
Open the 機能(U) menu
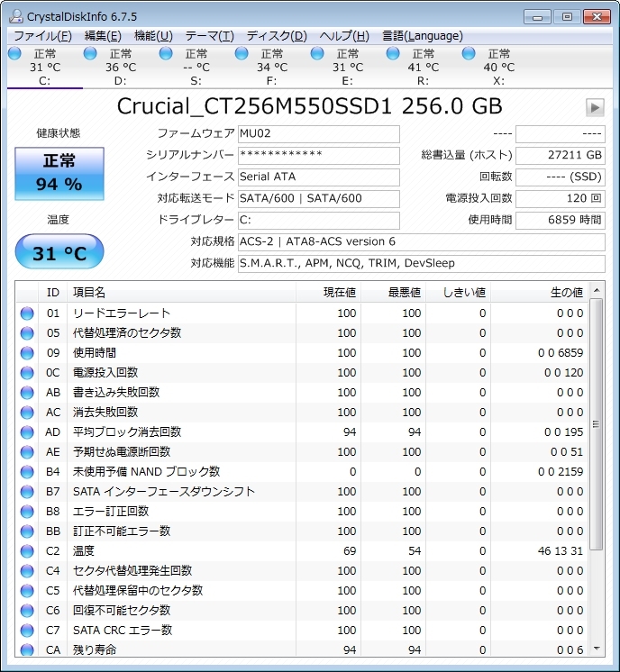click(153, 36)
